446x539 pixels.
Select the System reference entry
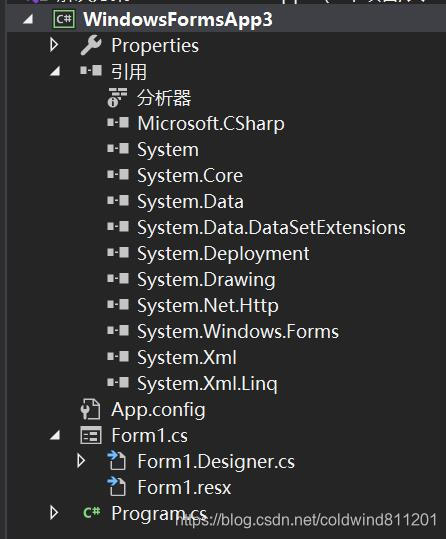coord(168,150)
